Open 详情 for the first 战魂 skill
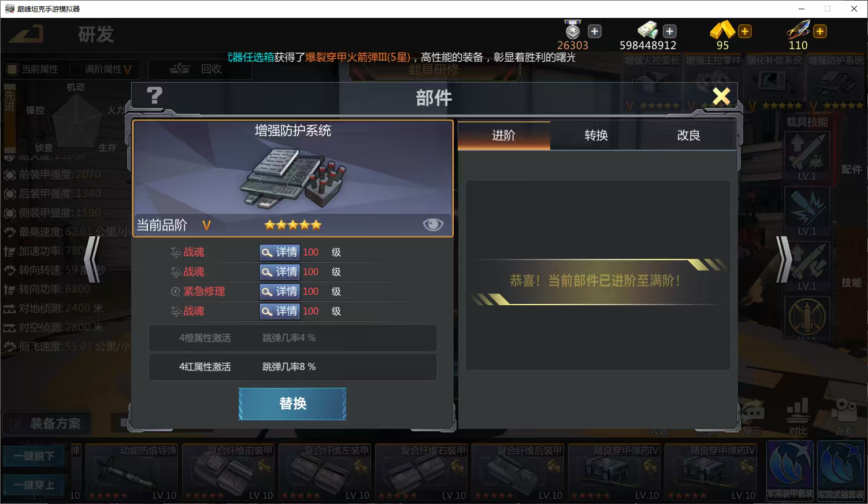This screenshot has width=868, height=504. click(x=280, y=252)
